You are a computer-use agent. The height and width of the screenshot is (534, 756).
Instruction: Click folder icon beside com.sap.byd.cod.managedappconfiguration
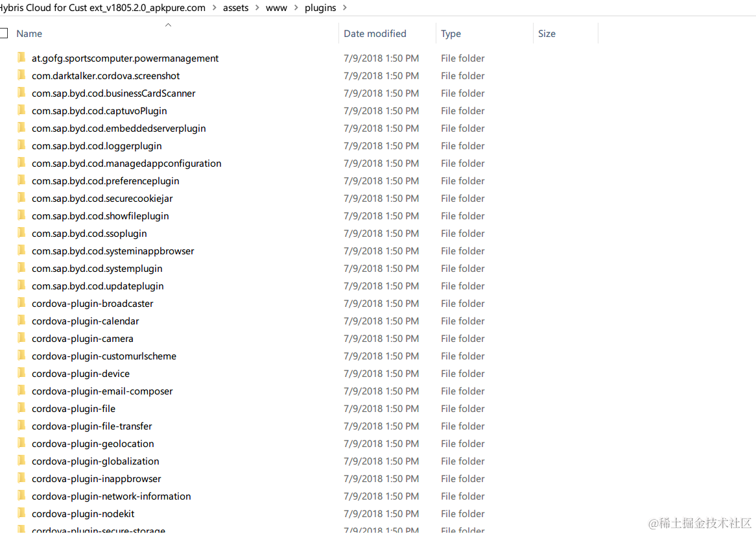(21, 163)
